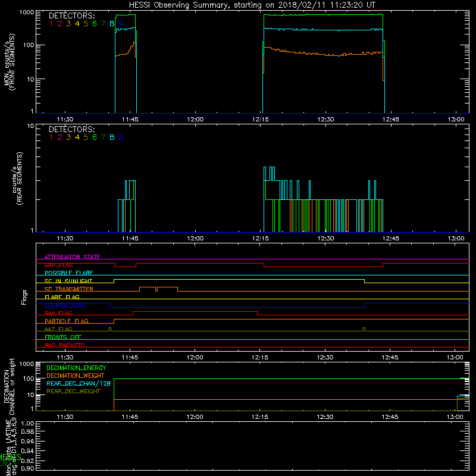The width and height of the screenshot is (476, 476).
Task: Click the 12:00 time tick under the decimation plot
Action: [x=195, y=417]
